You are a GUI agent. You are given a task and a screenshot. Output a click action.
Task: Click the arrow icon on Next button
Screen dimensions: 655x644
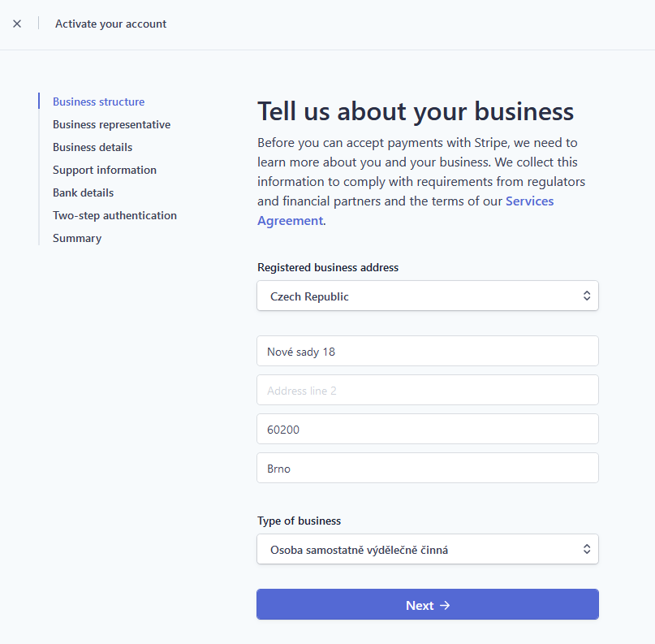[444, 605]
